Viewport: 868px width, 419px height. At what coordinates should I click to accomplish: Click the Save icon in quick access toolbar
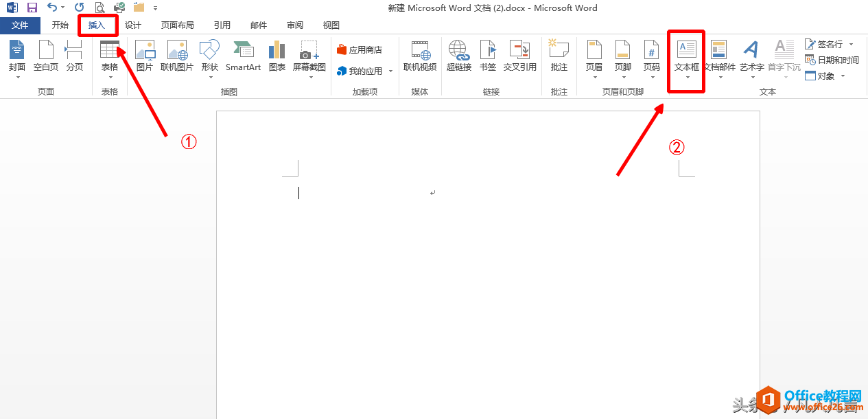coord(32,8)
